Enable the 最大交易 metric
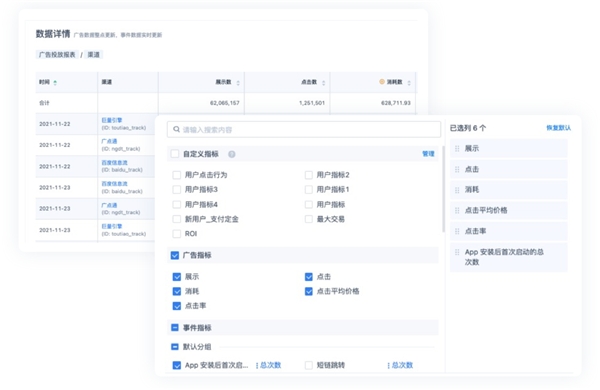The image size is (600, 390). tap(309, 219)
